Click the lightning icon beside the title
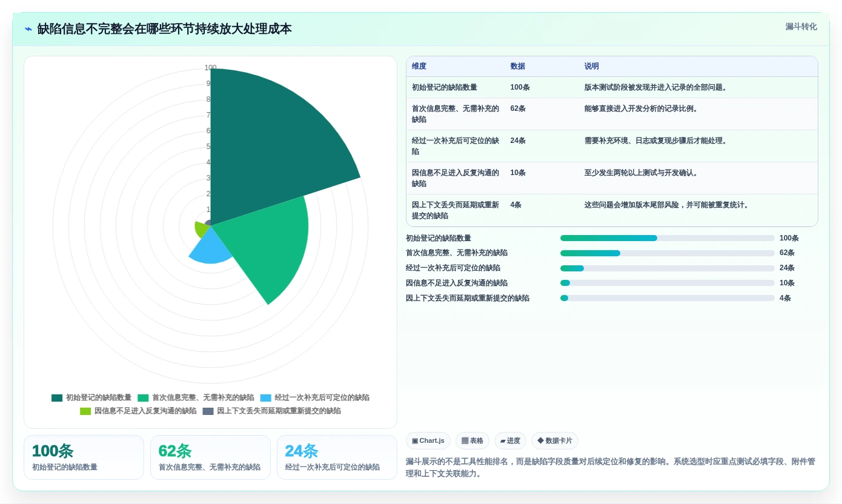842x504 pixels. point(28,28)
